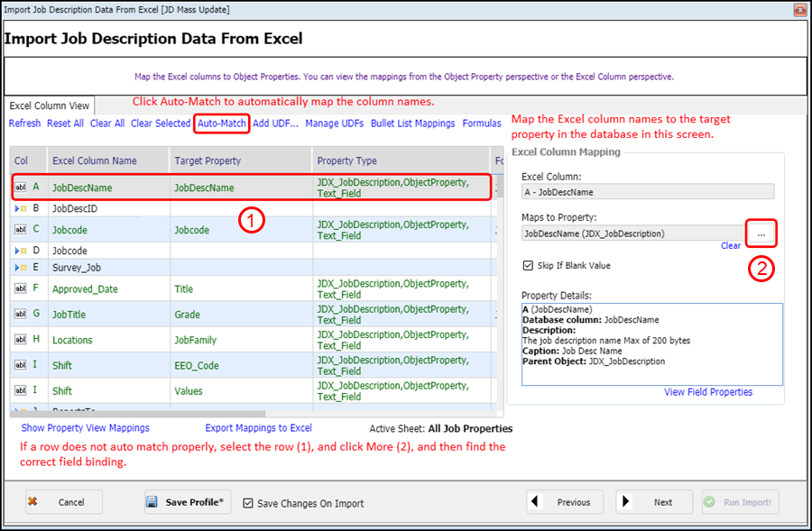Click the floppy disk Save Profile icon

152,501
